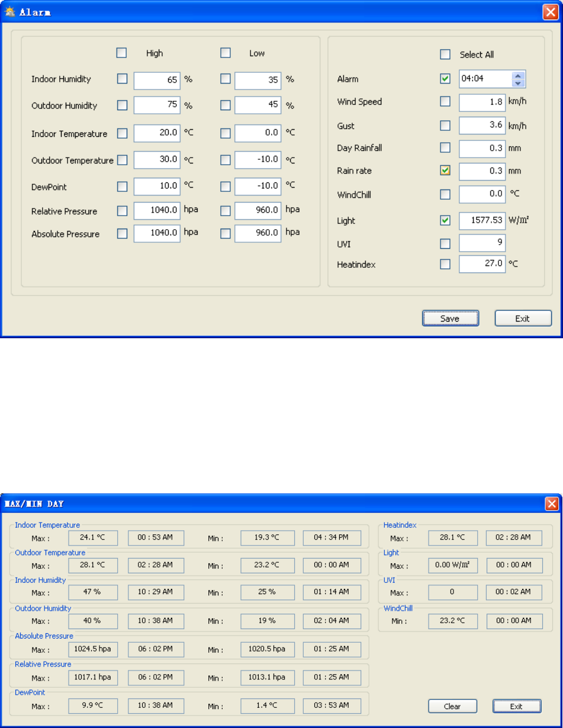Image resolution: width=563 pixels, height=728 pixels.
Task: Close the MAX/MIN DAY window
Action: [551, 503]
